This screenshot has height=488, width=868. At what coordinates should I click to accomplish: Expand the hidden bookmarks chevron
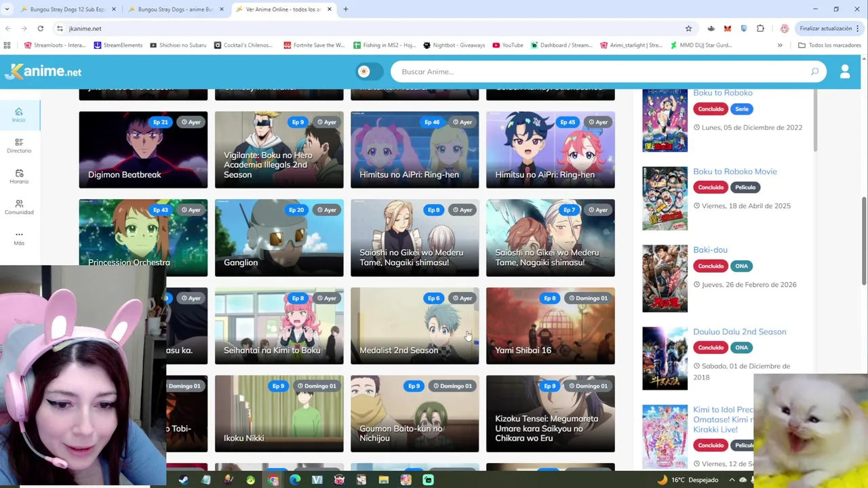click(x=780, y=45)
